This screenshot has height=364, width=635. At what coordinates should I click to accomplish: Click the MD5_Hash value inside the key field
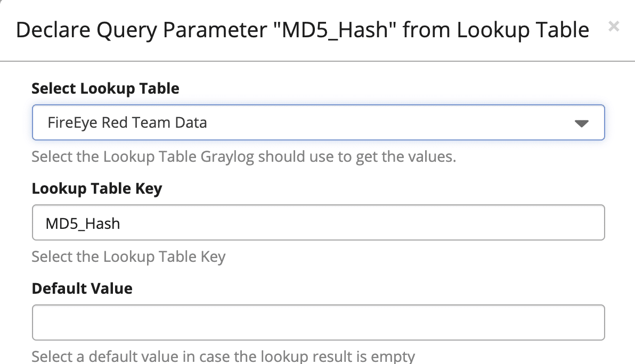click(x=83, y=224)
